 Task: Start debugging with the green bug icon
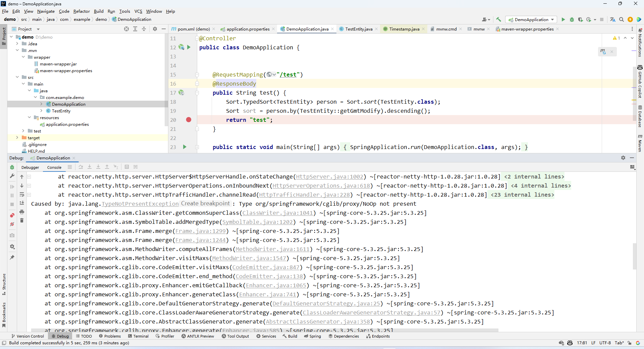572,19
